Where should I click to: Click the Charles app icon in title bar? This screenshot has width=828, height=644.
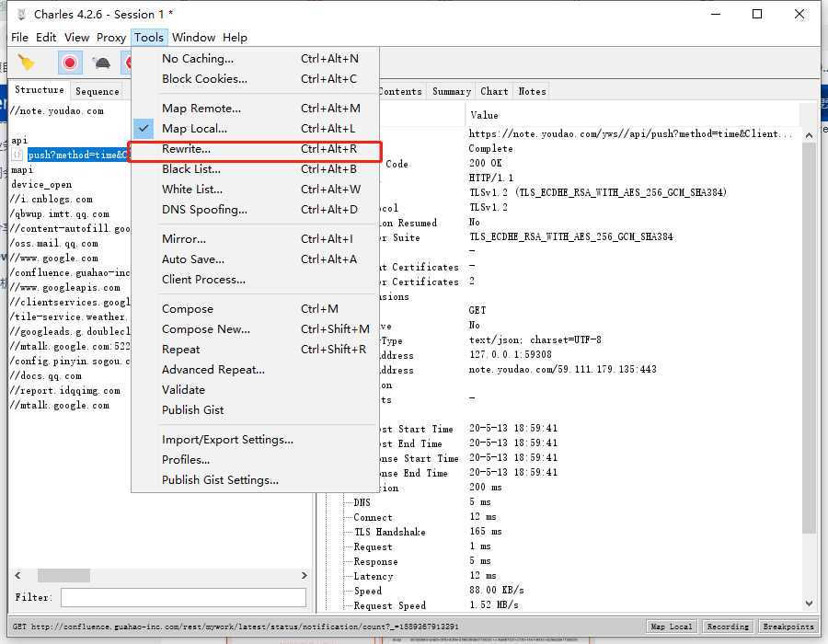tap(21, 14)
